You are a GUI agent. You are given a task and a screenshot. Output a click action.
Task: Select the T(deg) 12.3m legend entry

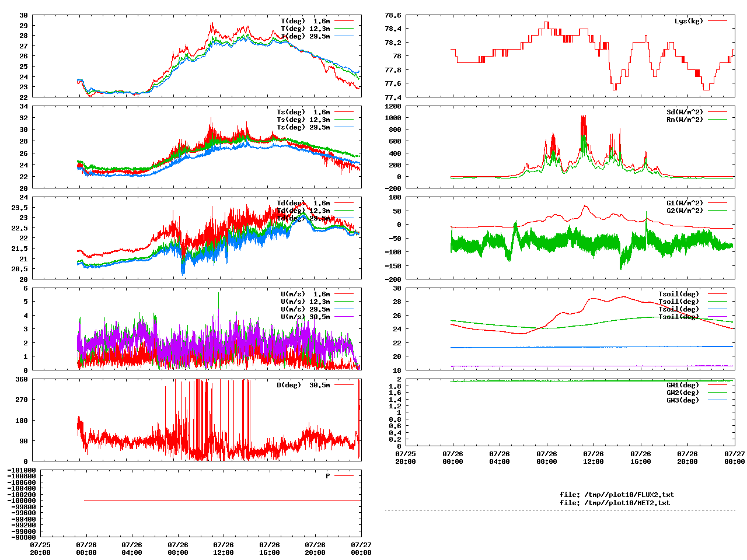point(305,29)
